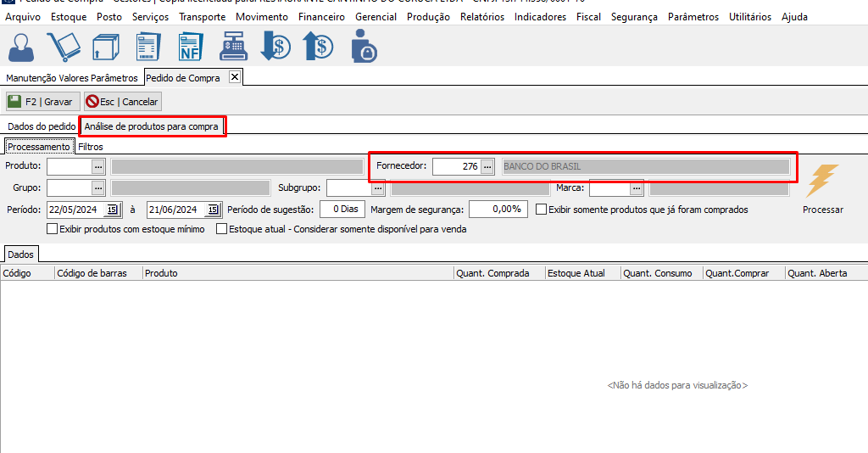The width and height of the screenshot is (868, 453).
Task: Click the dollar down-arrow toolbar icon
Action: click(x=275, y=47)
